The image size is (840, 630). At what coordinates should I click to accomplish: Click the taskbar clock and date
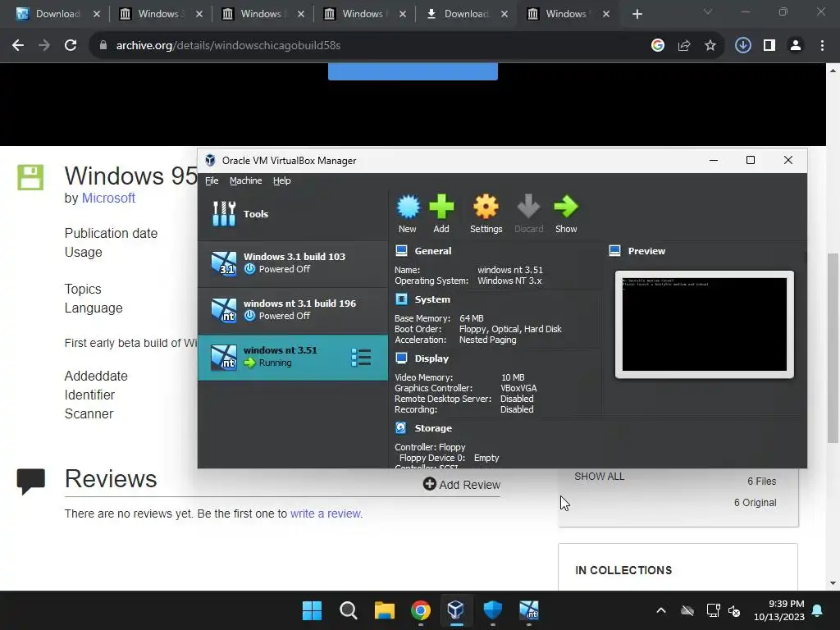779,610
